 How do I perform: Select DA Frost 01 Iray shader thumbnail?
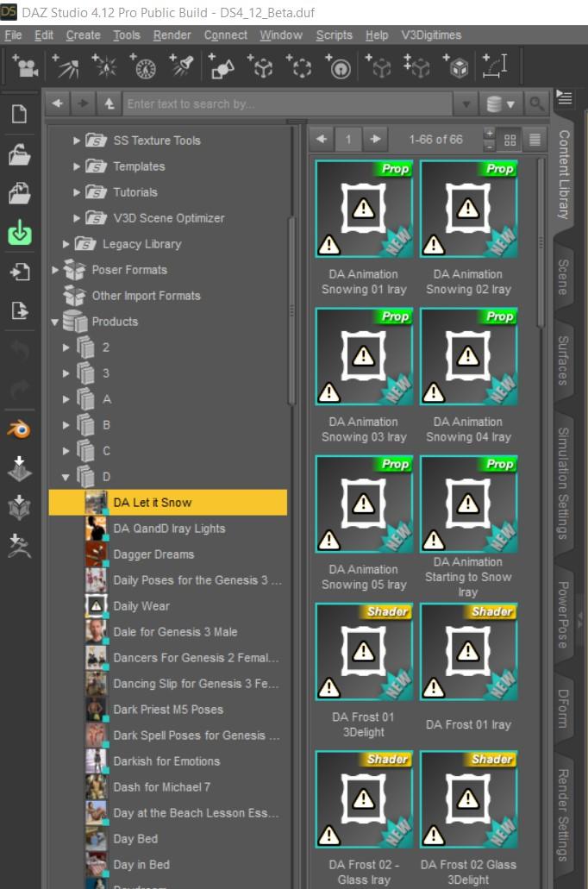[x=468, y=652]
